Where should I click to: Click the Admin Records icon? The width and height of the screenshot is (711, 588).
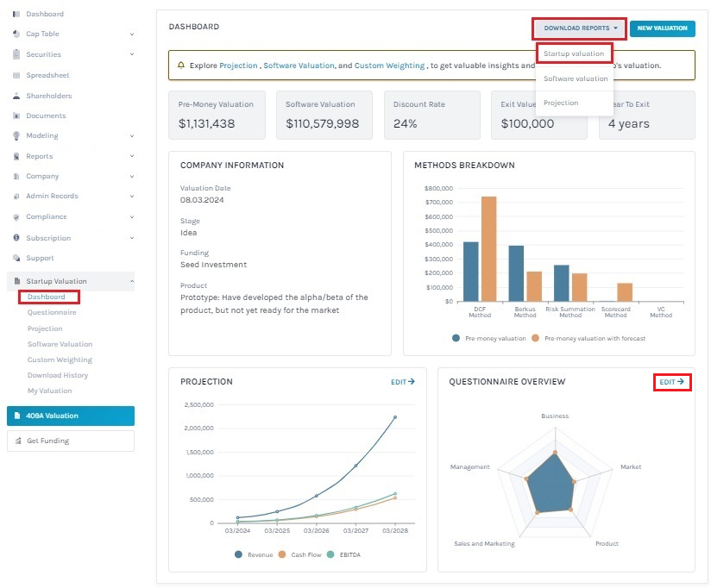click(16, 197)
